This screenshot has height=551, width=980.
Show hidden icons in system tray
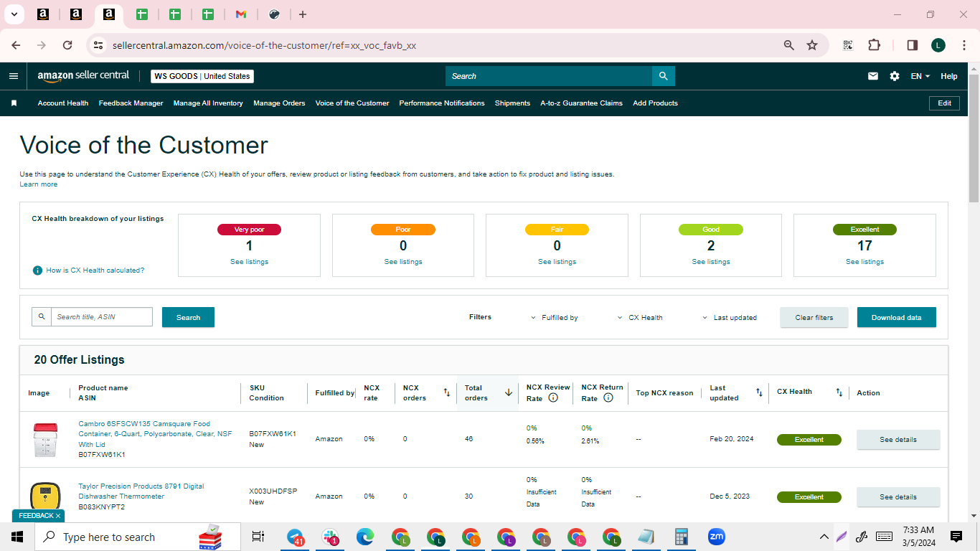[824, 537]
